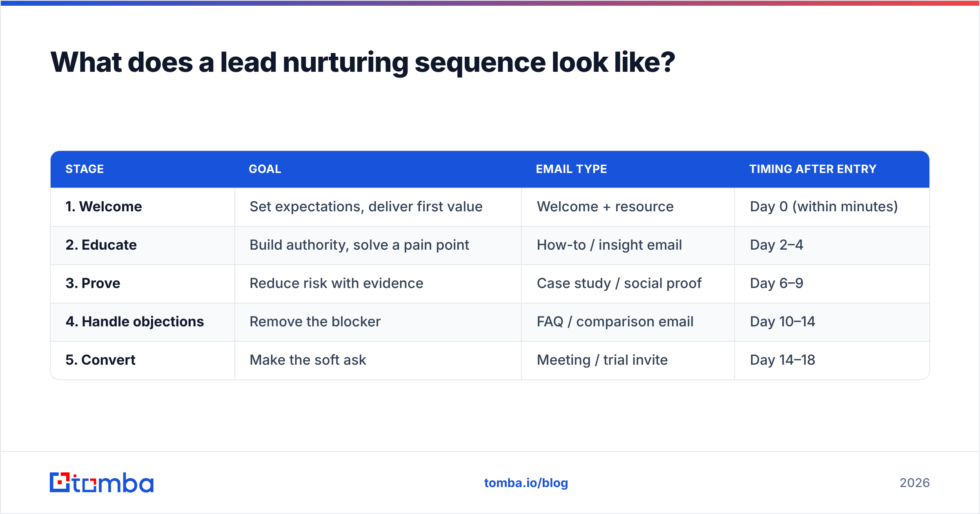Viewport: 980px width, 514px height.
Task: Select the GOAL column header
Action: click(265, 169)
